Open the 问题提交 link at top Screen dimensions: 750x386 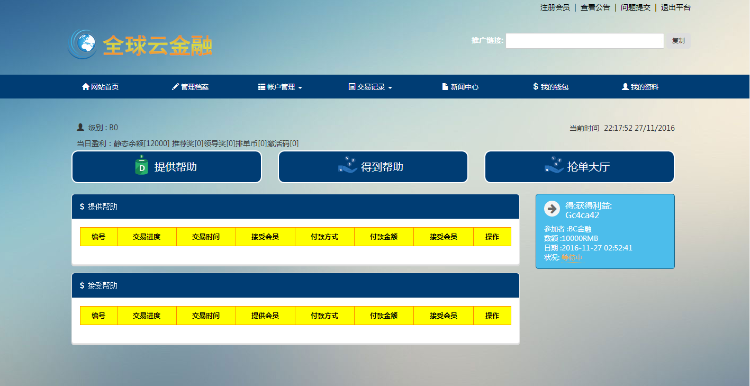click(x=635, y=7)
